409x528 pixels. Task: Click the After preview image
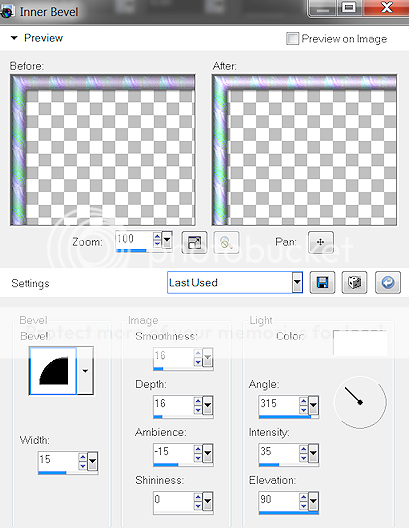(x=304, y=150)
